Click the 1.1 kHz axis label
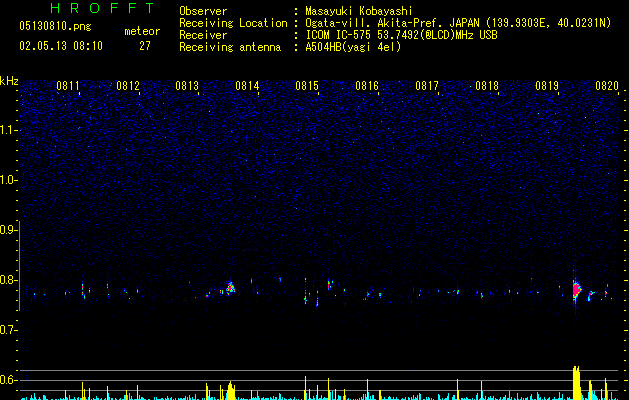 point(8,130)
